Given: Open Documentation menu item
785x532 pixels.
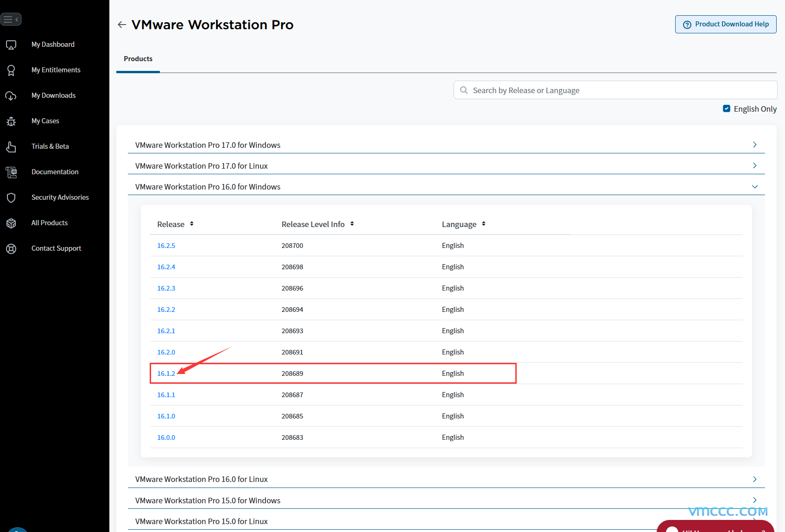Looking at the screenshot, I should point(55,172).
